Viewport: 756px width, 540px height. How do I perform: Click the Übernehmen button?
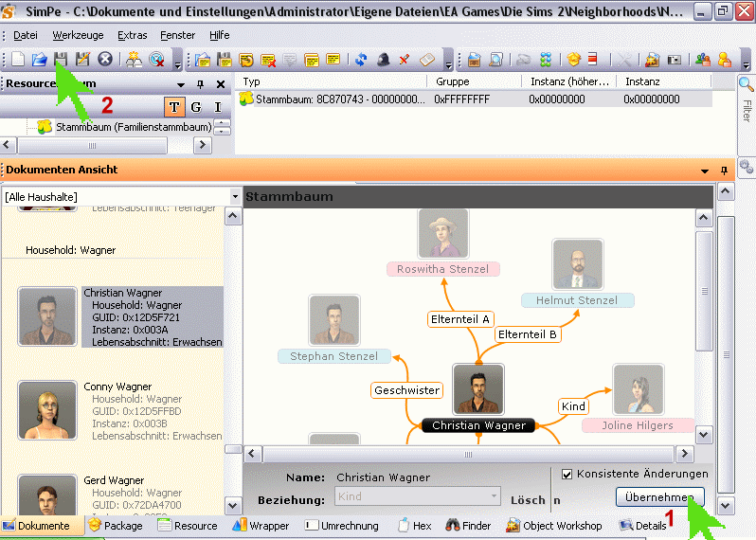pyautogui.click(x=659, y=497)
